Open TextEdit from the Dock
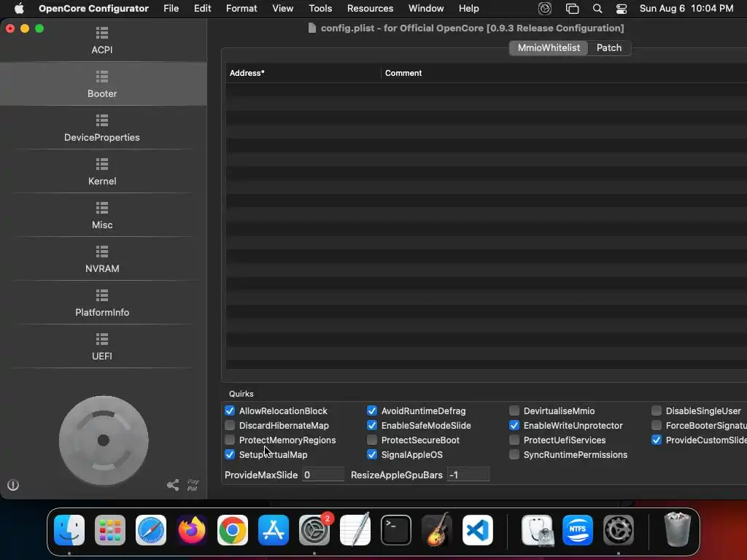 355,530
